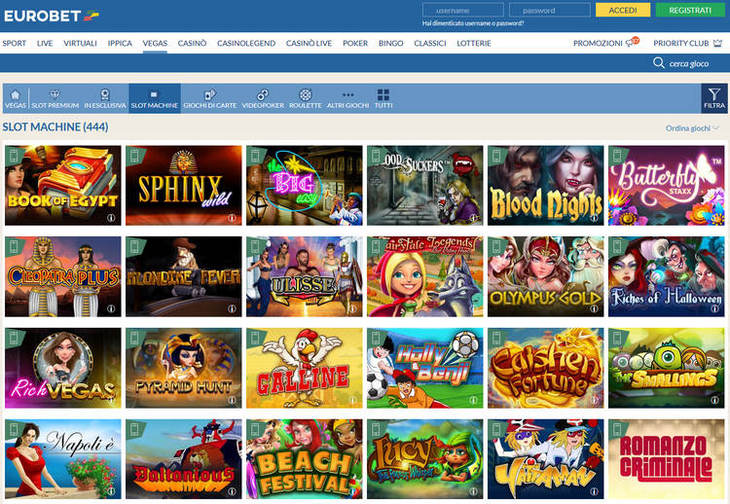
Task: Click the Eurobet logo
Action: pos(51,16)
